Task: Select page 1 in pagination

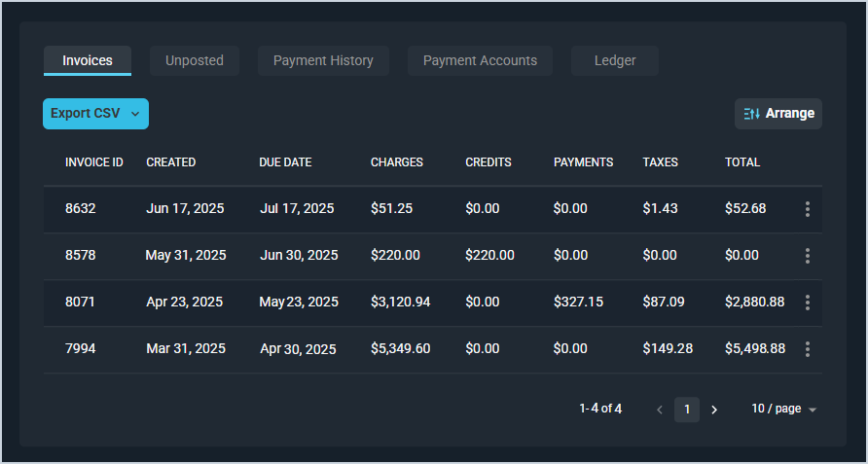Action: [x=687, y=410]
